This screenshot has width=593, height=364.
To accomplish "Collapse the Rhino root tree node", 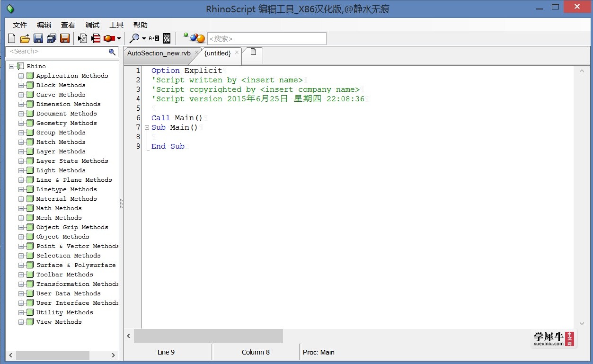I will tap(11, 66).
